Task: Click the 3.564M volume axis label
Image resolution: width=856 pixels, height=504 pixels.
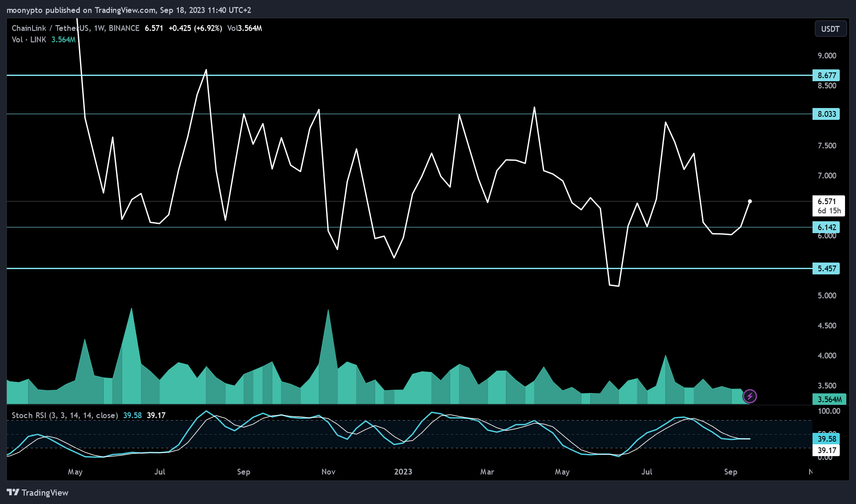Action: tap(829, 400)
